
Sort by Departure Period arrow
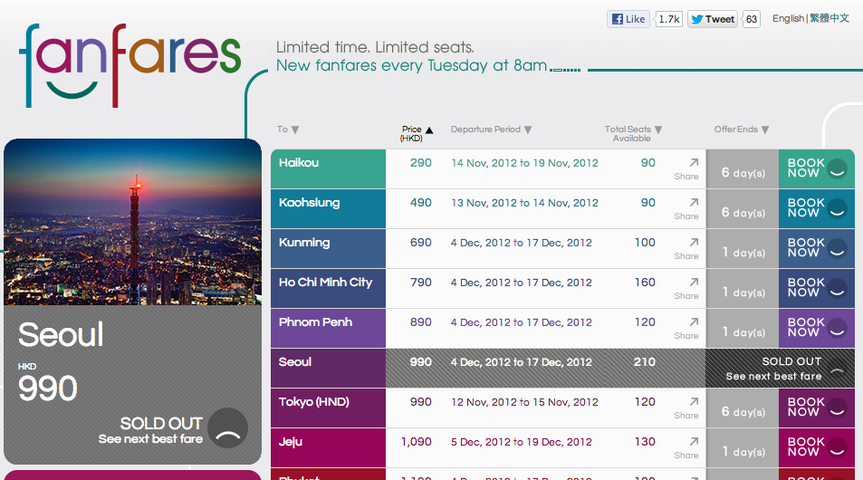pyautogui.click(x=528, y=130)
